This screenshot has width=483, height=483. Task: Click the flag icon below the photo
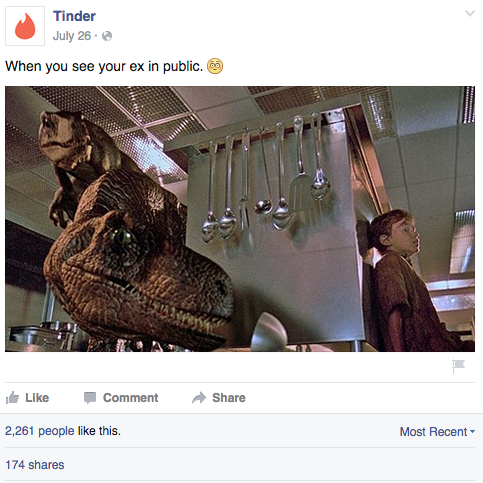click(459, 366)
